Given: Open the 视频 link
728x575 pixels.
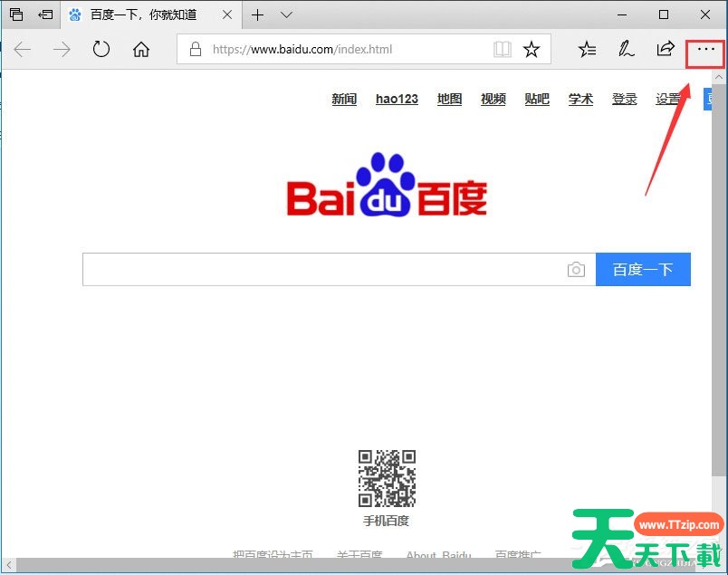Looking at the screenshot, I should click(x=493, y=99).
